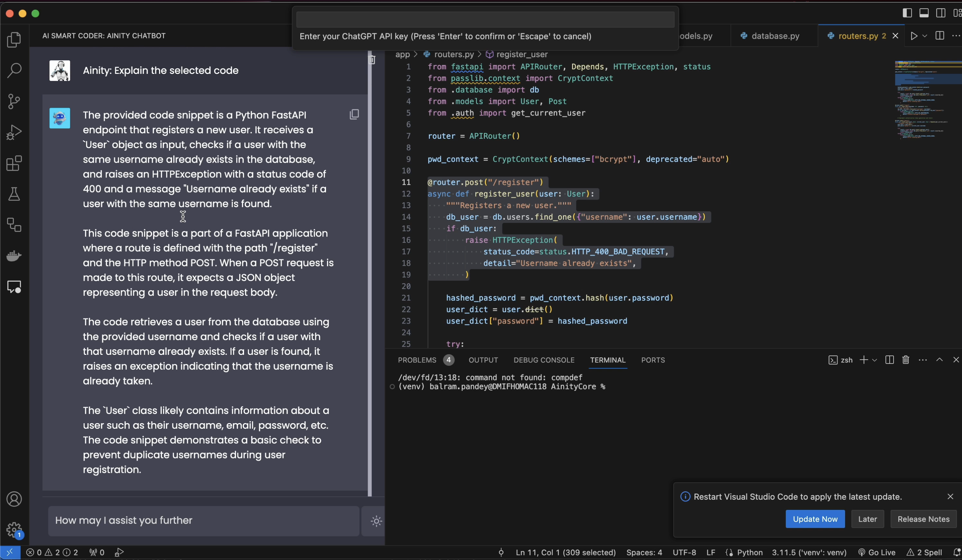Viewport: 962px width, 560px height.
Task: Open the Search view icon
Action: pos(14,71)
